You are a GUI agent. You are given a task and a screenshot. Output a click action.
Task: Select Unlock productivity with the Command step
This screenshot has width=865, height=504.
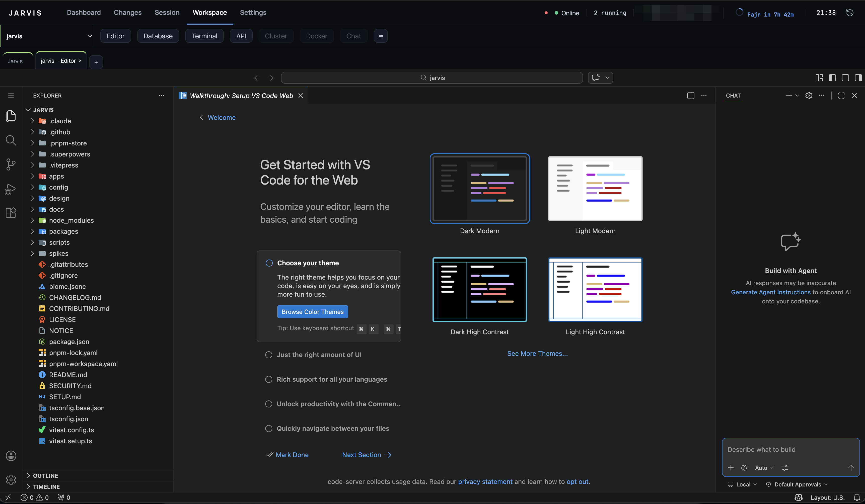[269, 404]
